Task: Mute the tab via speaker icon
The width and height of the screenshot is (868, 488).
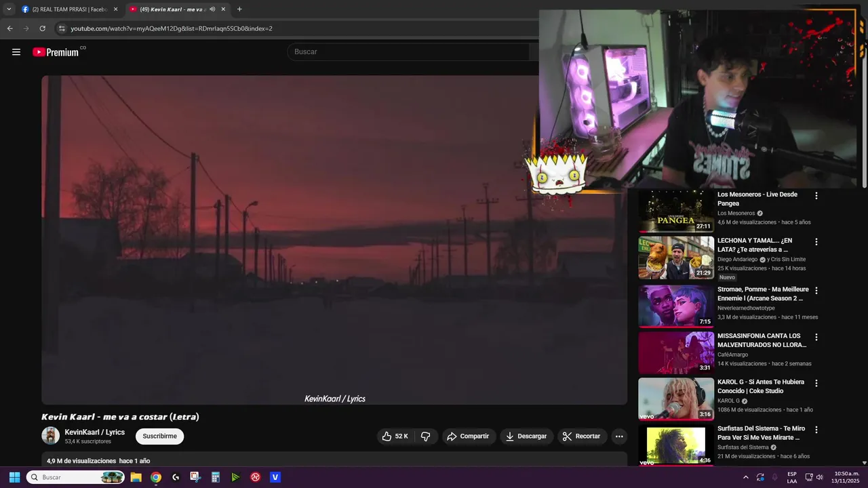Action: [x=212, y=9]
